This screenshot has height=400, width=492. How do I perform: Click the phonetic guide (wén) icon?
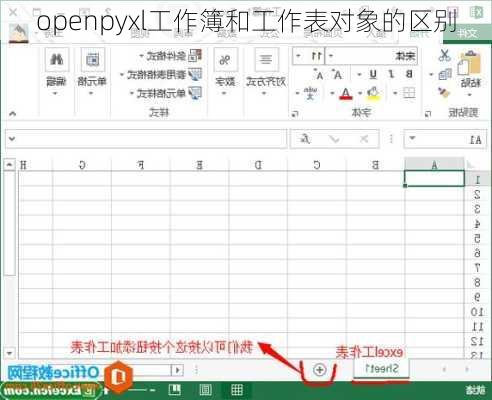(x=310, y=93)
